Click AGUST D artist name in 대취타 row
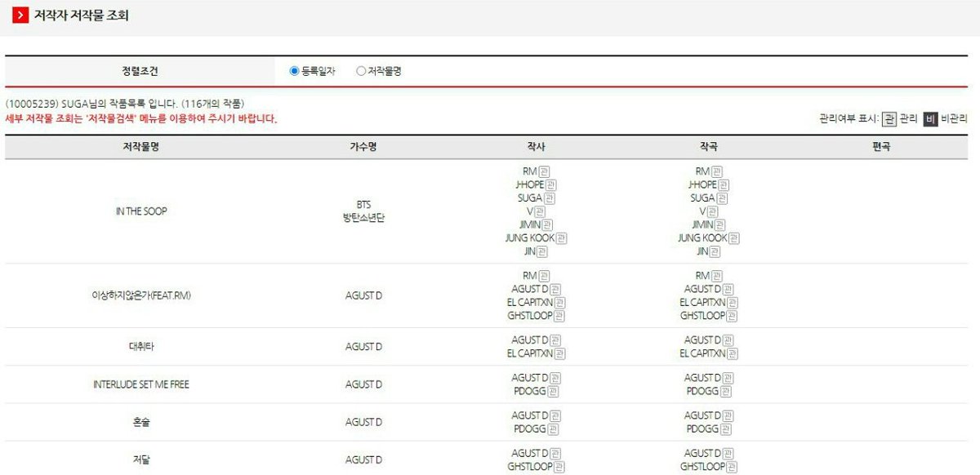Viewport: 980px width, 475px height. 363,347
